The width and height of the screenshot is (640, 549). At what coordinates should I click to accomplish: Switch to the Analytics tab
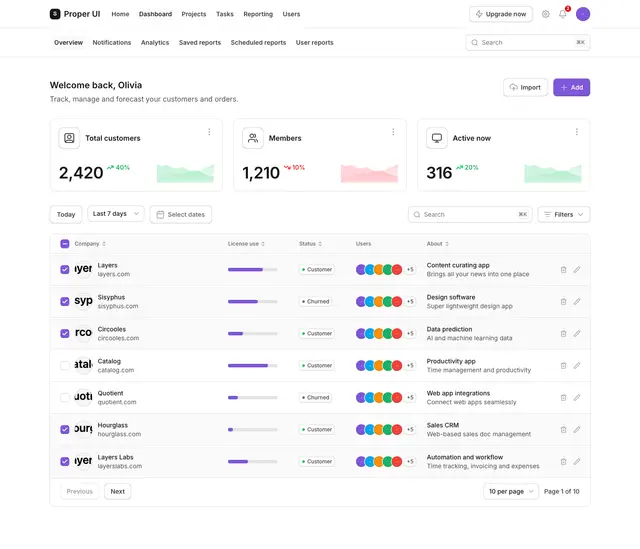point(155,42)
